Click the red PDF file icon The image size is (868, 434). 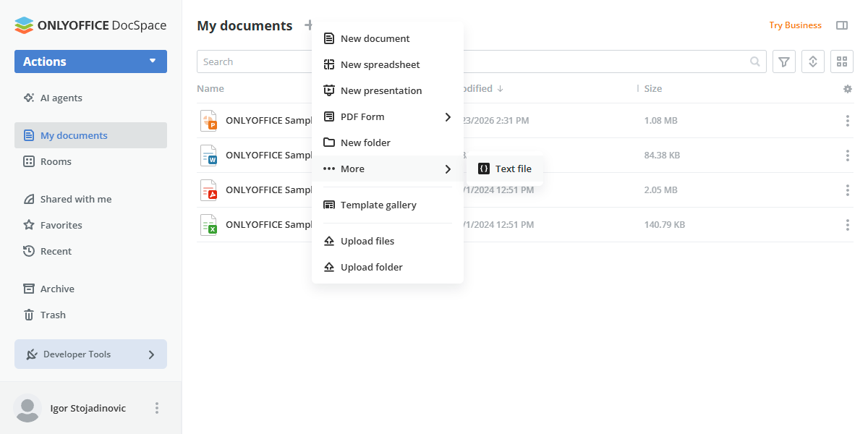[x=209, y=190]
